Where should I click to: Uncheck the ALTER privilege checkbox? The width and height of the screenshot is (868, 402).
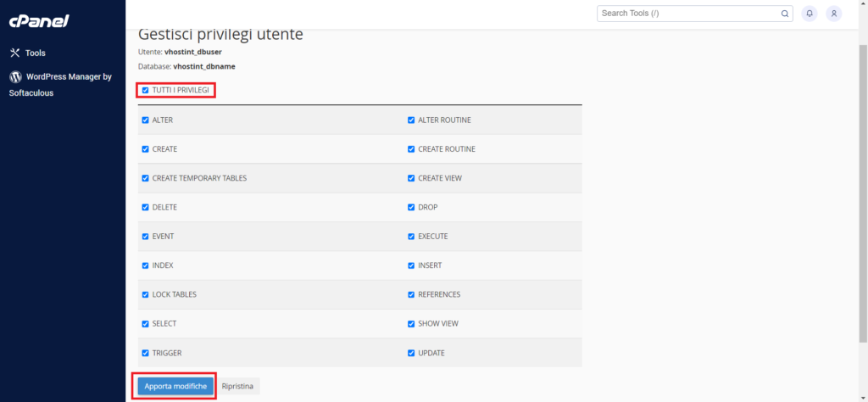point(146,120)
